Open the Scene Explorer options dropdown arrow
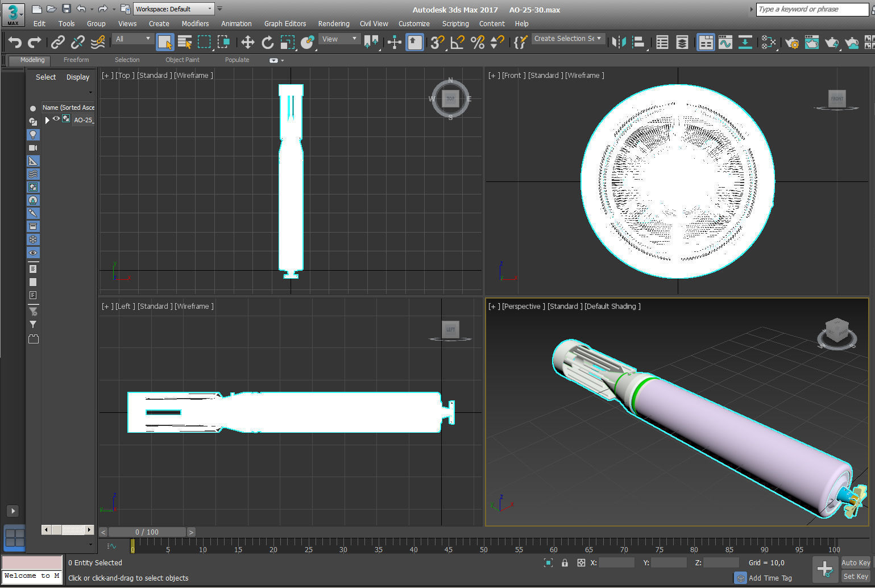875x588 pixels. 90,92
